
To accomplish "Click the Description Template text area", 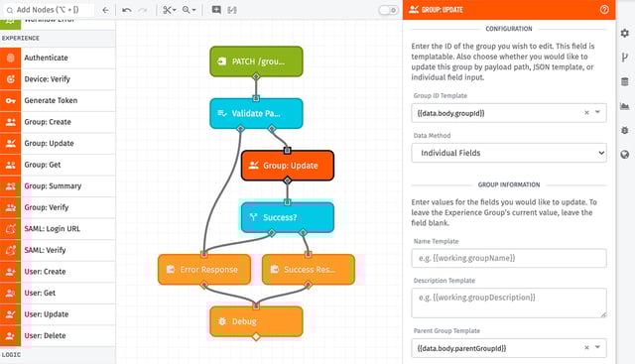I will pyautogui.click(x=509, y=303).
